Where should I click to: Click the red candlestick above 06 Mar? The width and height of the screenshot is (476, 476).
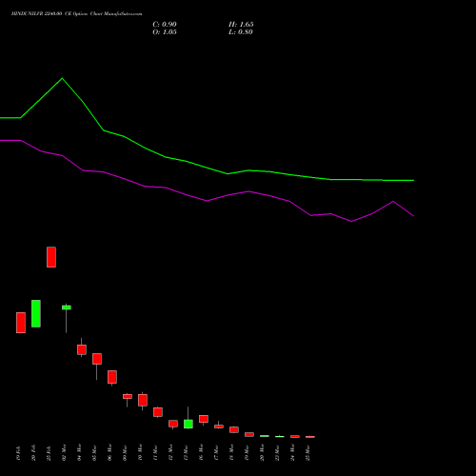point(112,377)
